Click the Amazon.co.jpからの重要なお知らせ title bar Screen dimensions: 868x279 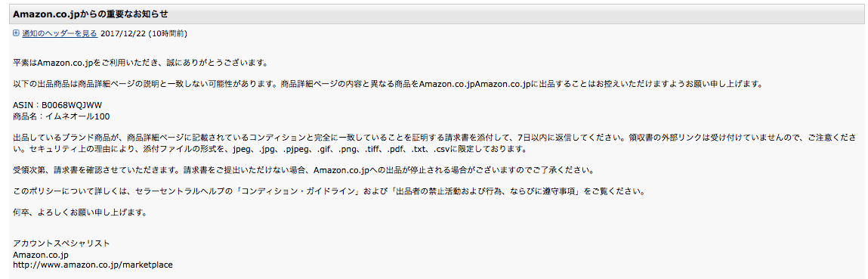click(434, 14)
